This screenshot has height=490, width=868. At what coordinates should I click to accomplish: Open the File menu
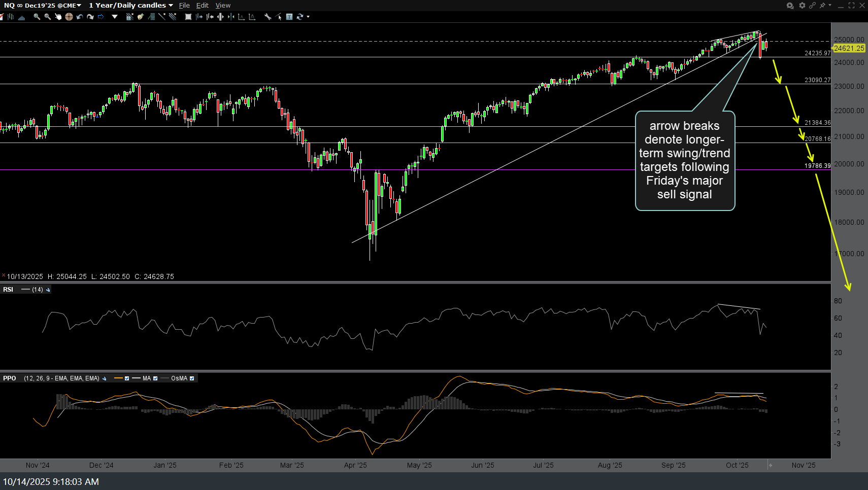(x=184, y=6)
